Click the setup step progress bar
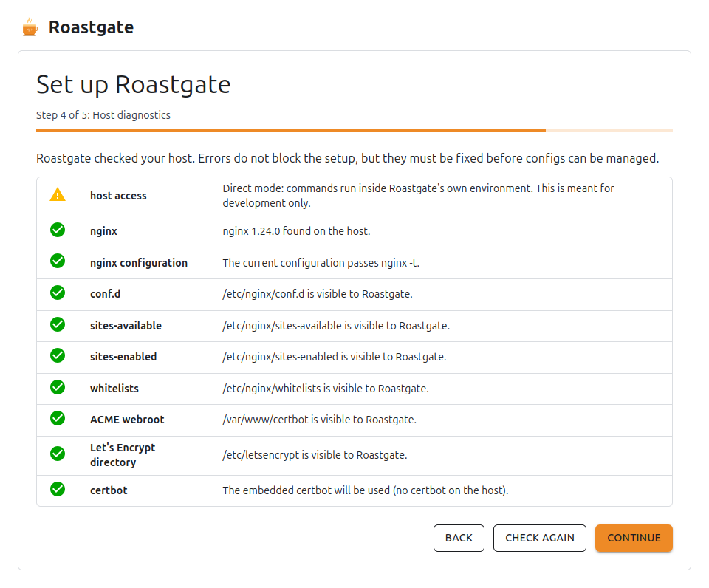Image resolution: width=709 pixels, height=588 pixels. [354, 131]
